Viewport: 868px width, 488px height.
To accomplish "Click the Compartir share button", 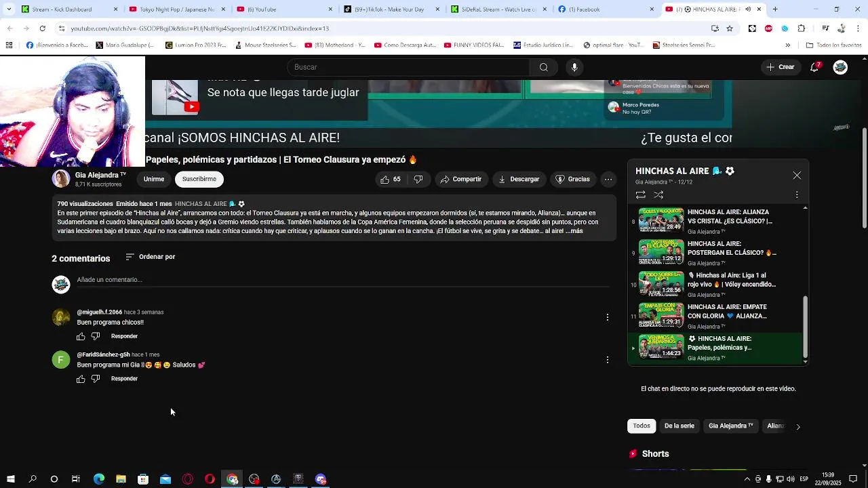I will (461, 179).
